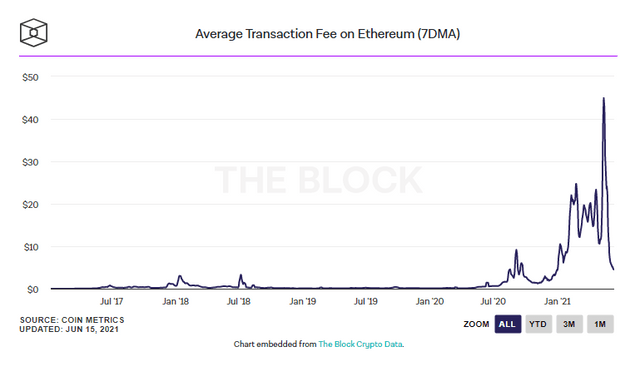
Task: Click the $40 y-axis label
Action: [x=31, y=120]
